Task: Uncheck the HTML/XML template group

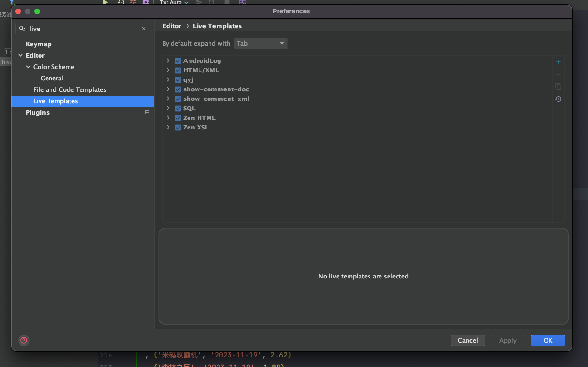Action: pyautogui.click(x=178, y=70)
